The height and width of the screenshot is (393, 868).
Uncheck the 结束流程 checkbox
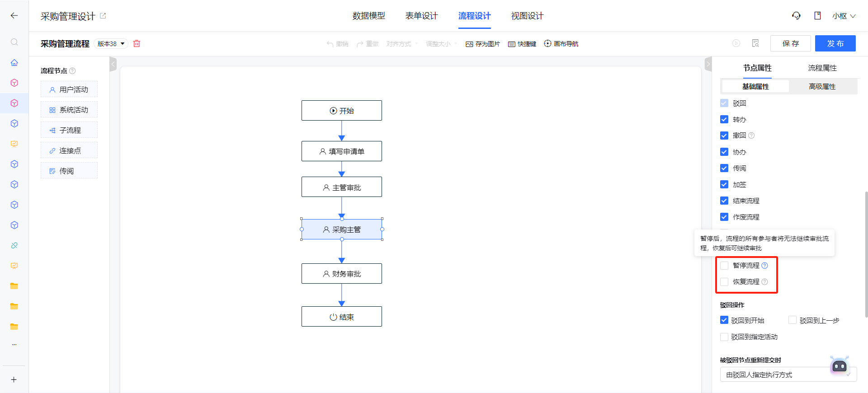724,201
